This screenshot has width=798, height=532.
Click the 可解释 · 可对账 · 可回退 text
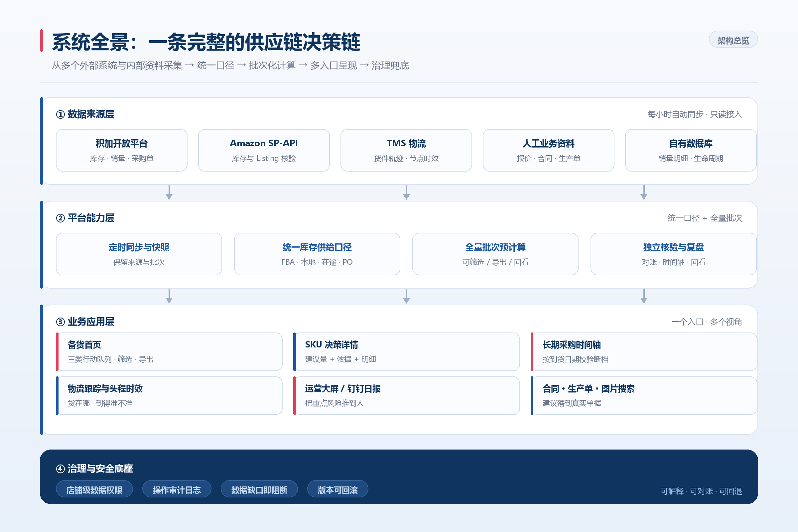pyautogui.click(x=701, y=491)
